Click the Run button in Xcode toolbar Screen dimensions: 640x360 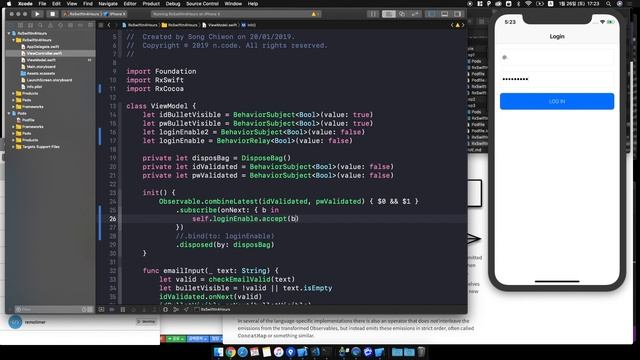click(37, 14)
